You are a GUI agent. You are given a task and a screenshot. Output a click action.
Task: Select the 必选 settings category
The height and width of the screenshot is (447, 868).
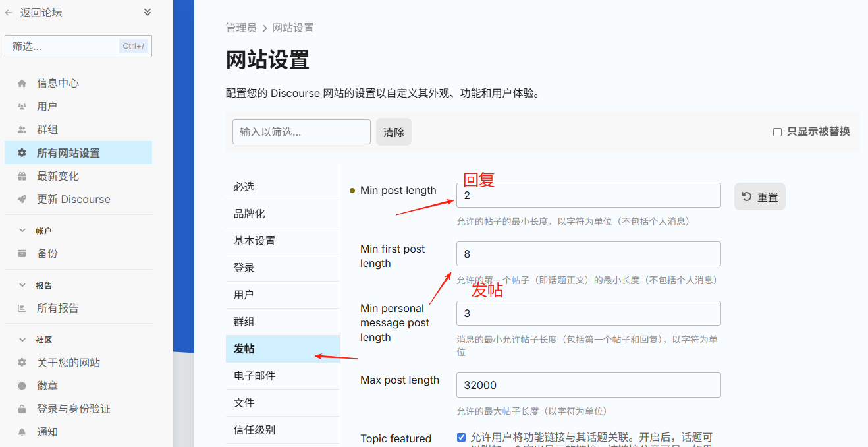(x=283, y=187)
